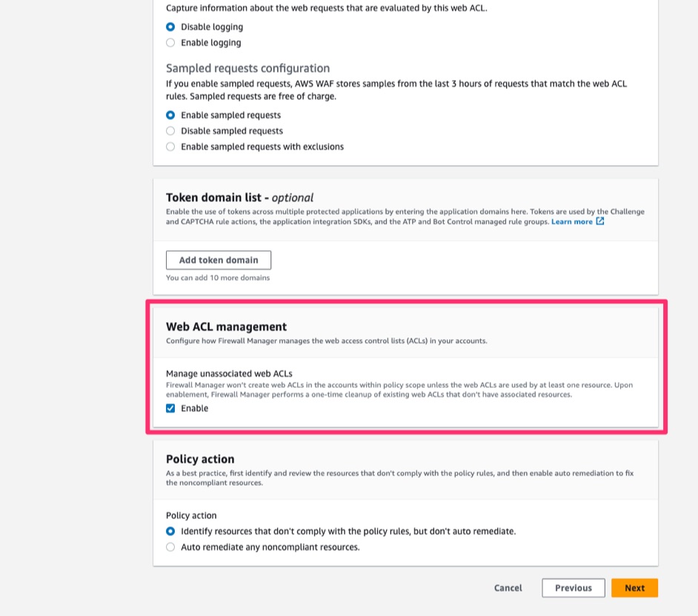Toggle the Manage unassociated web ACLs Enable setting

pyautogui.click(x=170, y=408)
